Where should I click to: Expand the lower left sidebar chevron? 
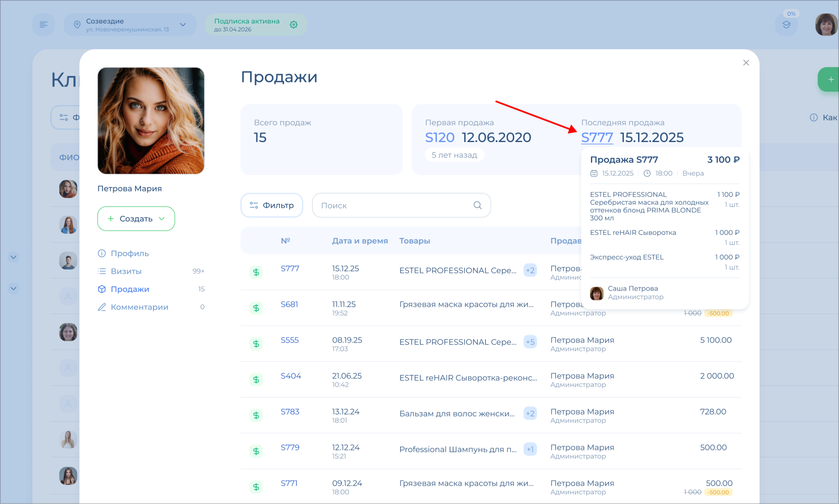pos(13,288)
